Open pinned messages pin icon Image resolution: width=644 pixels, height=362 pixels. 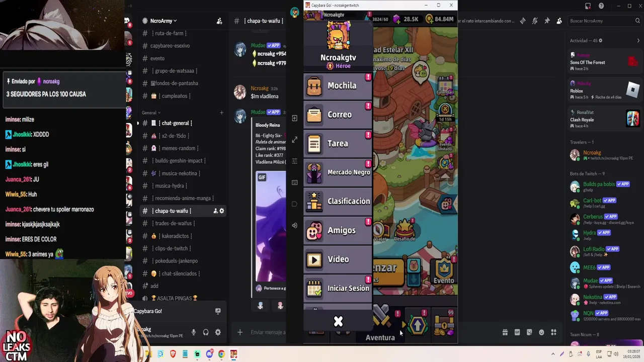coord(547,21)
